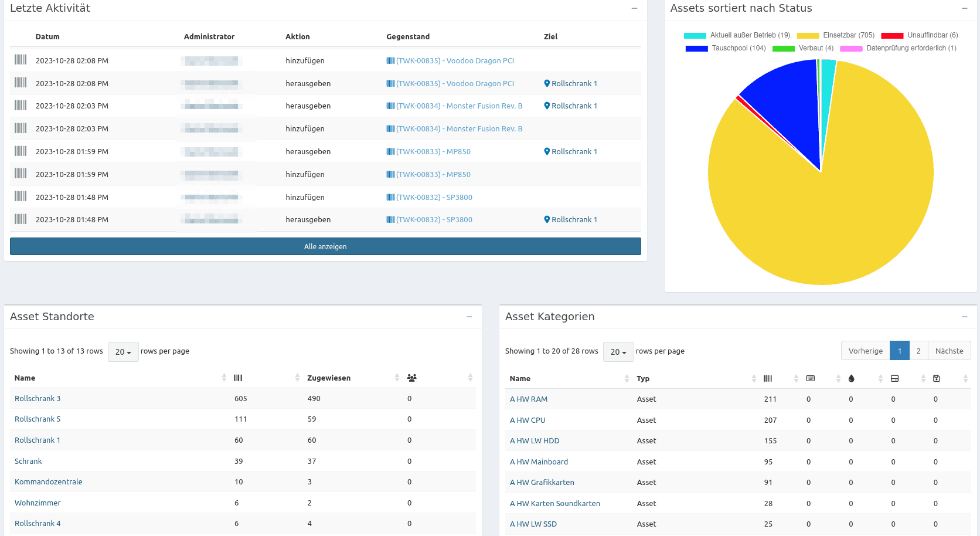
Task: Click the Gegenstand column header
Action: point(408,36)
